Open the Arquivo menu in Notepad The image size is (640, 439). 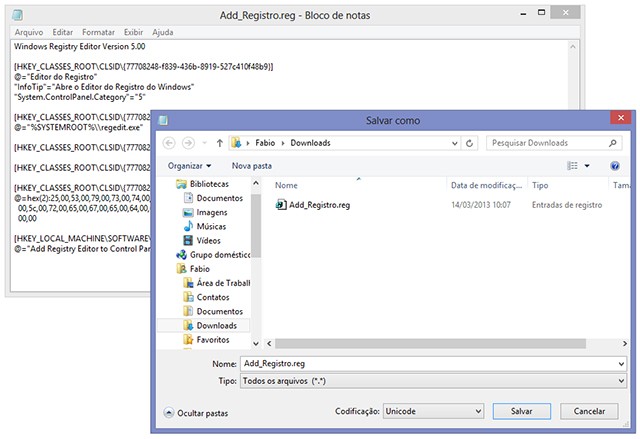29,32
